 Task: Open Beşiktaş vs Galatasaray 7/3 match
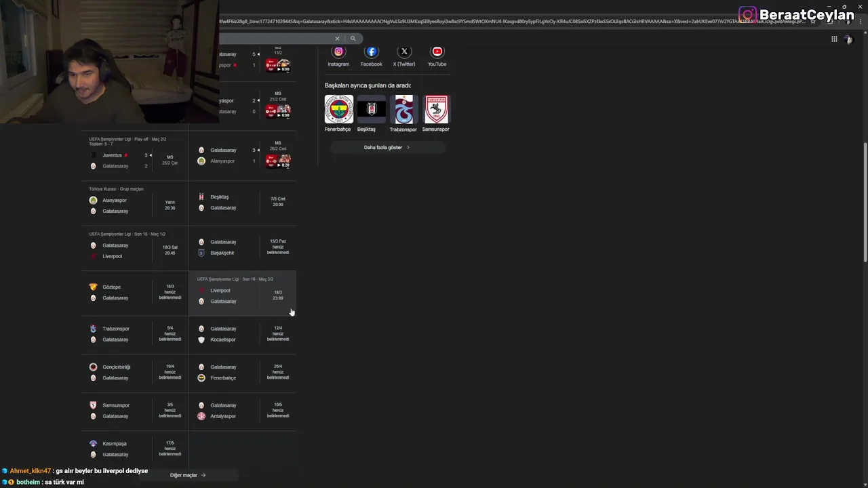(243, 202)
